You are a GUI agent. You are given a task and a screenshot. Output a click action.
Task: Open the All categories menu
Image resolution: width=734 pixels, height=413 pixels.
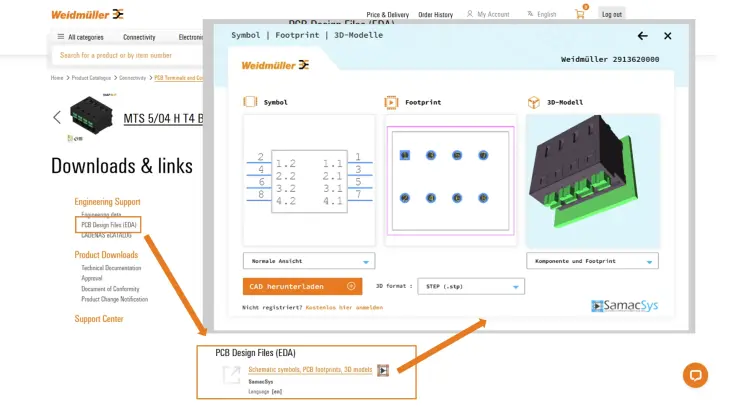pos(80,37)
